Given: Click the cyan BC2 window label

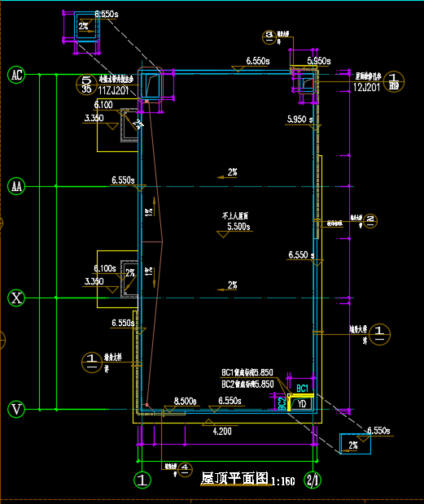Looking at the screenshot, I should (x=282, y=403).
